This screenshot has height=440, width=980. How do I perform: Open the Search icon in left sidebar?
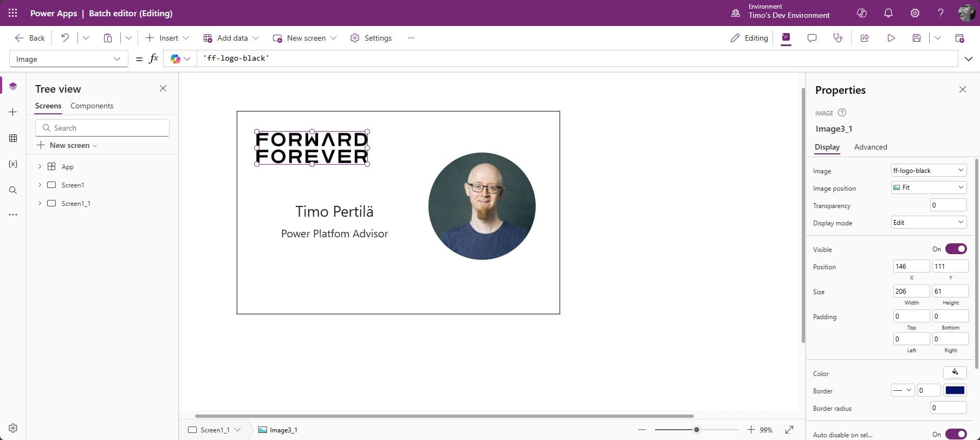coord(13,190)
